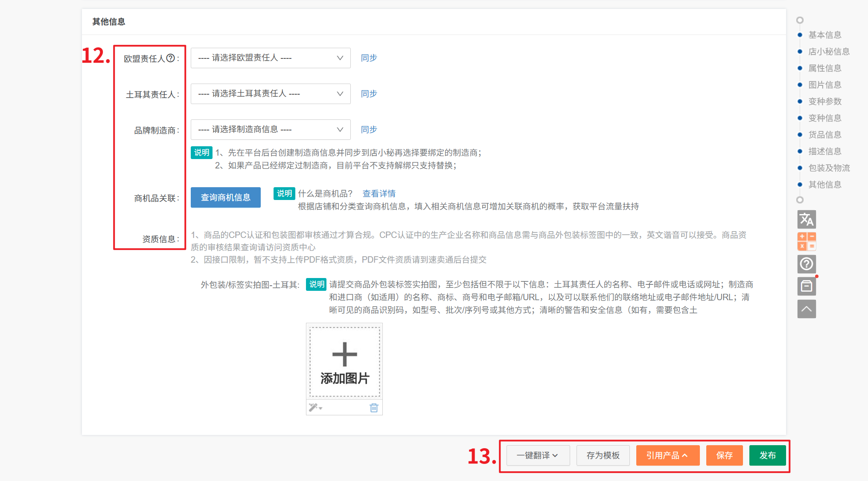
Task: Open the magic wand image tool
Action: coord(315,408)
